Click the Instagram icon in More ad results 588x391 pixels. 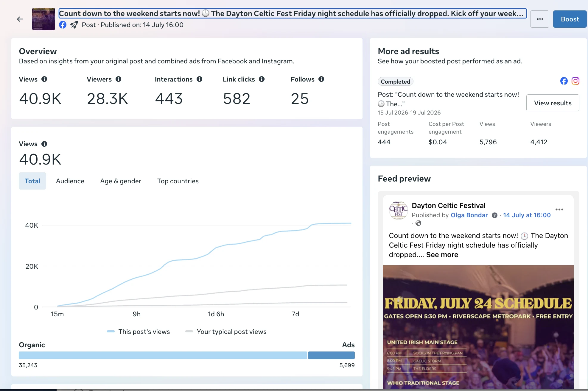[x=575, y=81]
